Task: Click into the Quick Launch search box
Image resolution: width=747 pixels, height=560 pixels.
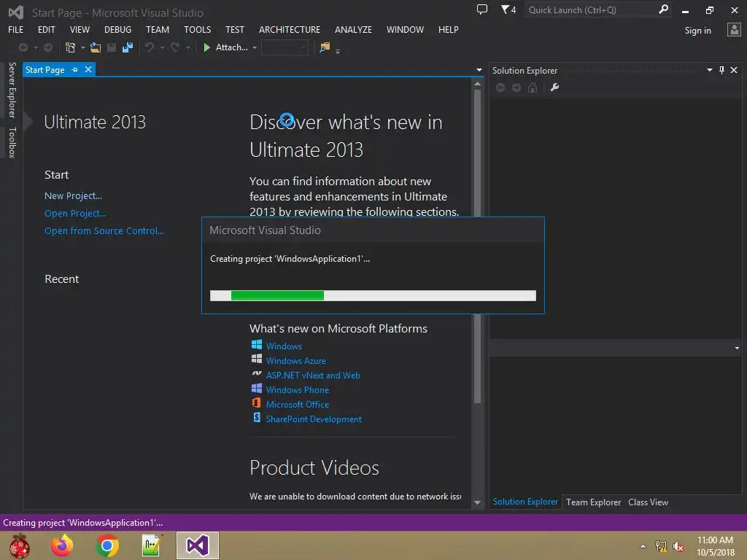Action: tap(591, 9)
